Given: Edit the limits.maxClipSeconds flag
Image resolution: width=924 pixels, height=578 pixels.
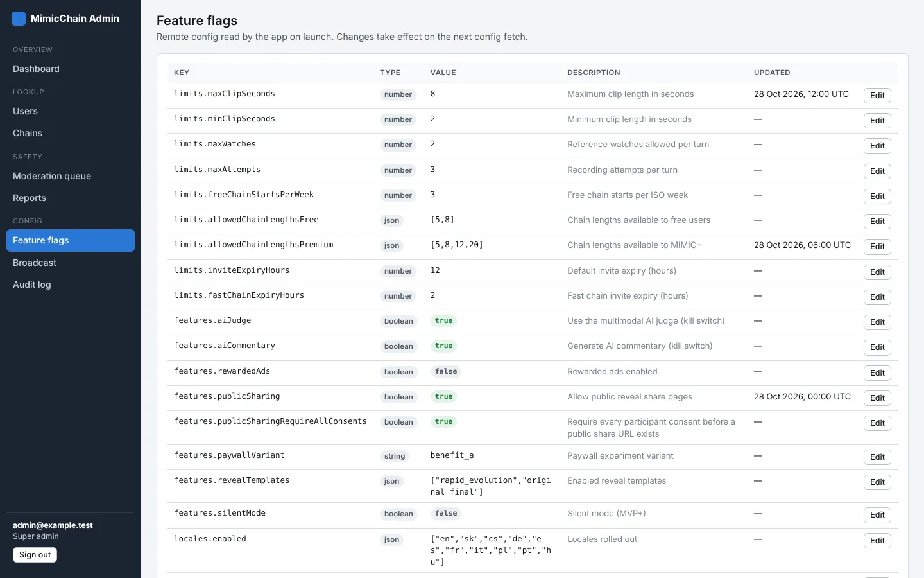Looking at the screenshot, I should coord(877,96).
